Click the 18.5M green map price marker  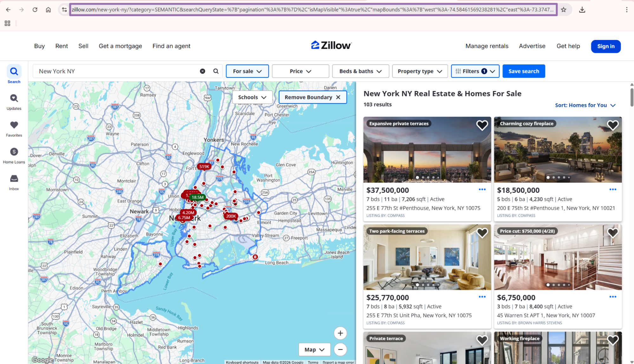click(x=198, y=197)
